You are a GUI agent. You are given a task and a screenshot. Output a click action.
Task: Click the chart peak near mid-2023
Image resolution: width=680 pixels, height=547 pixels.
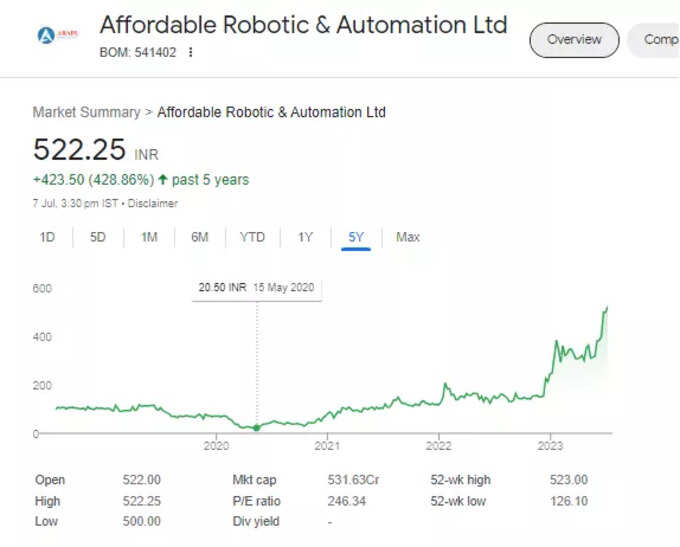click(x=606, y=308)
